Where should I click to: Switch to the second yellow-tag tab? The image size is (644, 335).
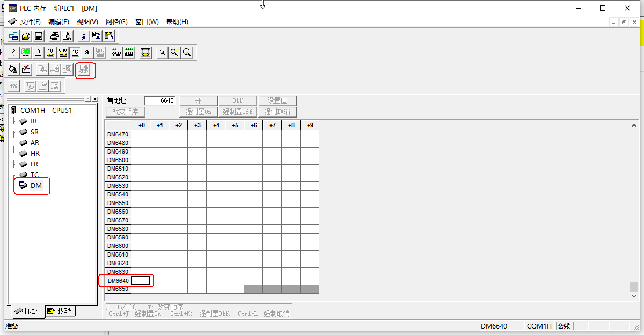point(60,311)
